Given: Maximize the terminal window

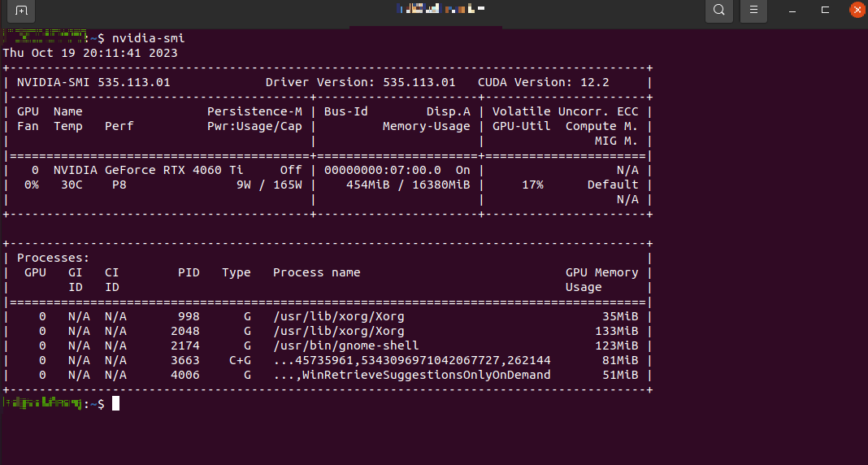Looking at the screenshot, I should click(825, 10).
